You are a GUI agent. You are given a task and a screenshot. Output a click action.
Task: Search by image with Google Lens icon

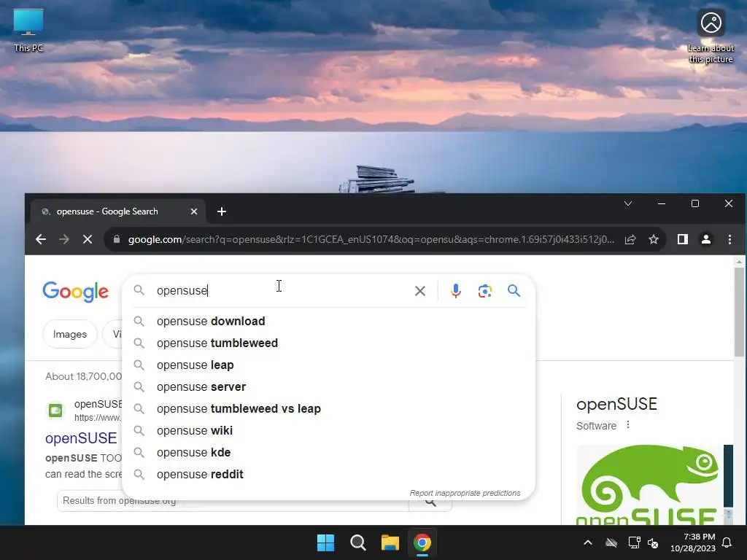484,291
